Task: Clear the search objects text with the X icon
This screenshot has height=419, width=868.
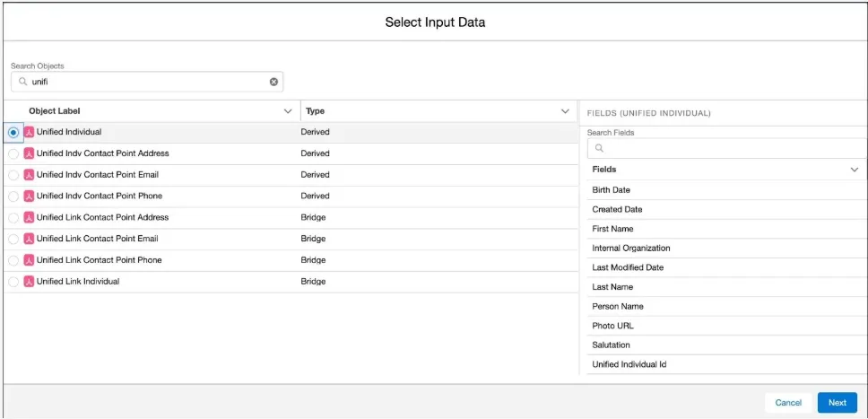Action: [274, 82]
